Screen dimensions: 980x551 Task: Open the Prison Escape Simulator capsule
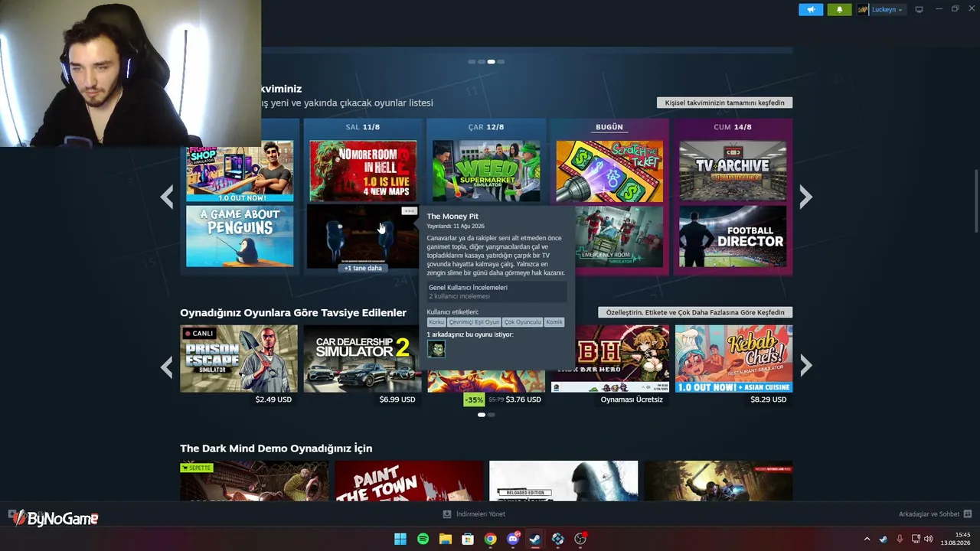click(239, 359)
